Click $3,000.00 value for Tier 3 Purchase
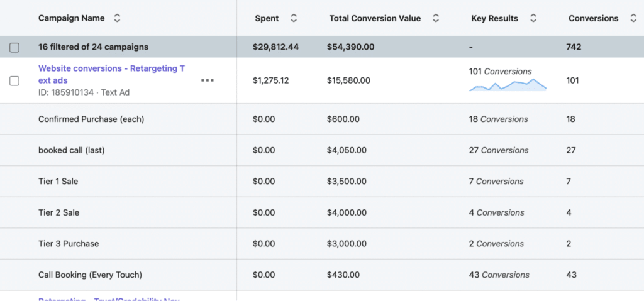The image size is (644, 301). (x=347, y=244)
